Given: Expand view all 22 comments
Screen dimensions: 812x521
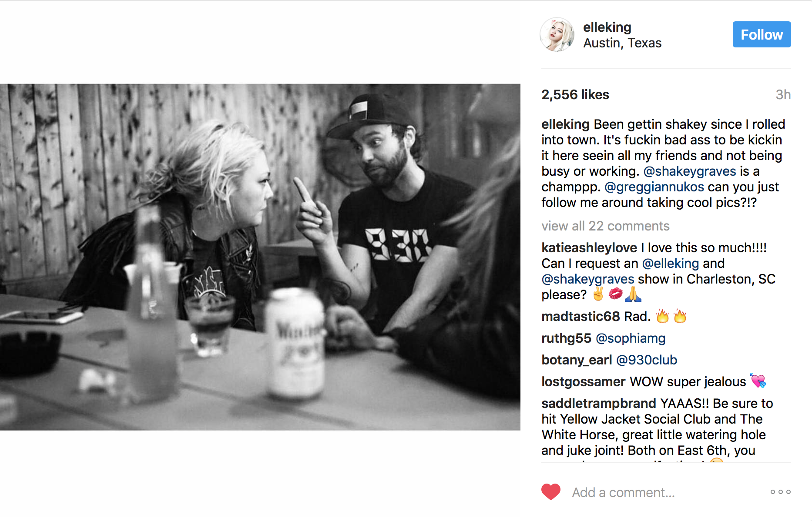Looking at the screenshot, I should tap(605, 226).
